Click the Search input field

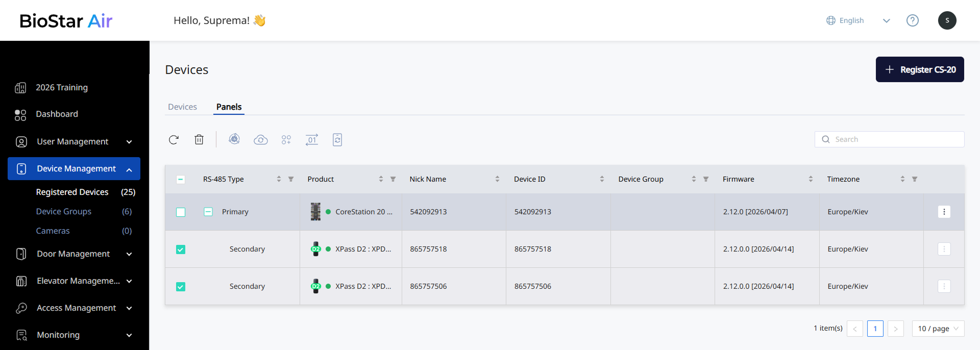[x=890, y=139]
